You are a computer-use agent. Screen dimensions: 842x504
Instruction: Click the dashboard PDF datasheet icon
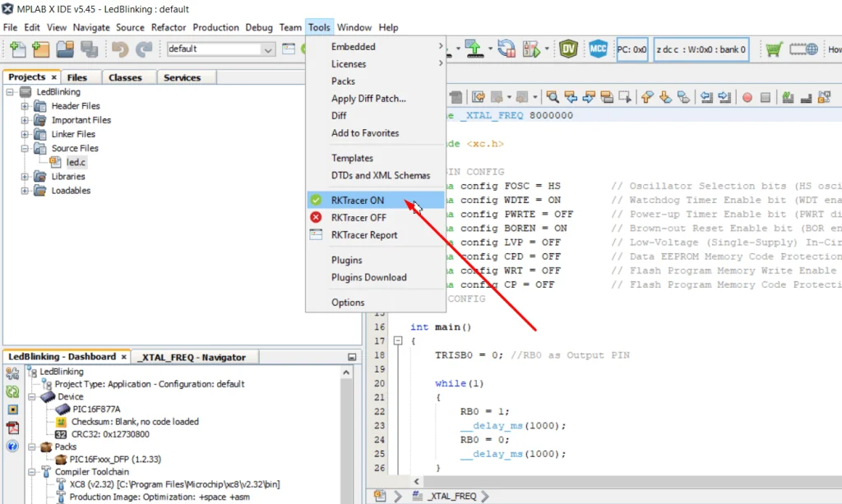pyautogui.click(x=13, y=428)
